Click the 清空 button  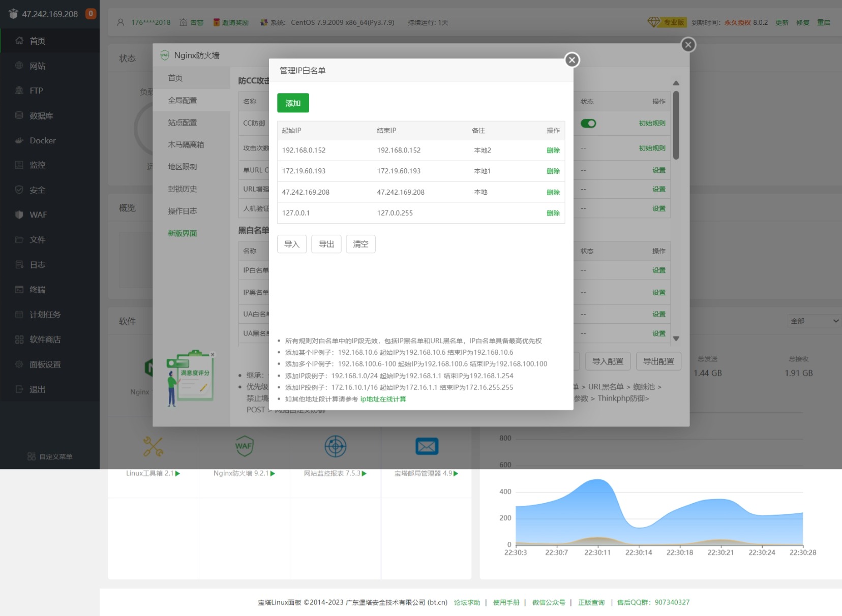pos(360,244)
